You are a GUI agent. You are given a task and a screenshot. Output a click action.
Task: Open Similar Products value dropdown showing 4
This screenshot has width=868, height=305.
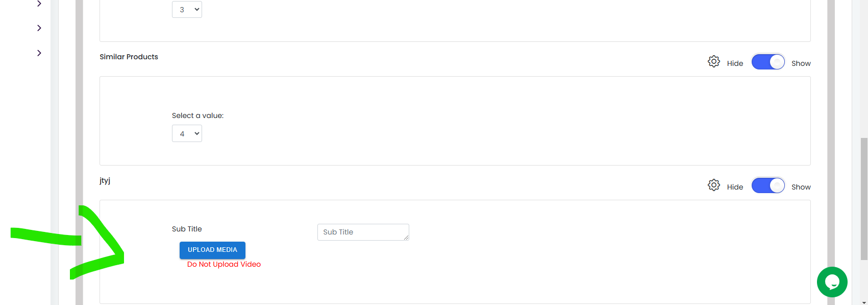pos(187,133)
